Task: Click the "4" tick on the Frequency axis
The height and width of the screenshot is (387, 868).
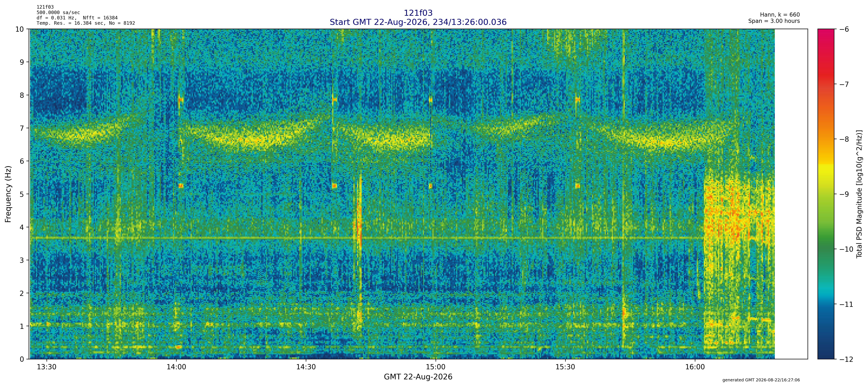Action: tap(22, 227)
